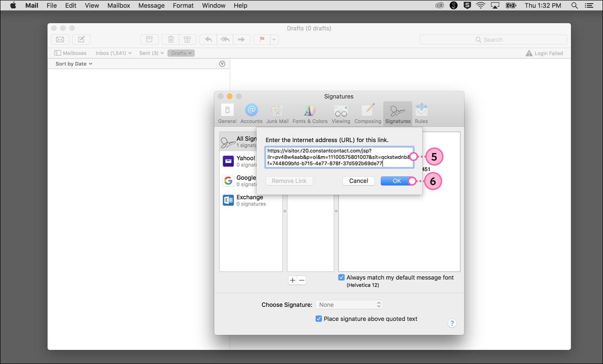Open the Edit menu
The width and height of the screenshot is (603, 364).
pos(70,5)
